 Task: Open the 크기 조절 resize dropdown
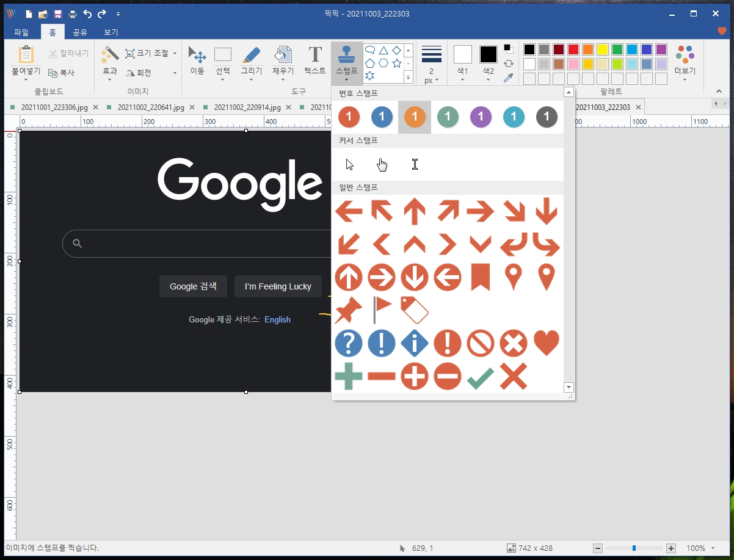175,53
